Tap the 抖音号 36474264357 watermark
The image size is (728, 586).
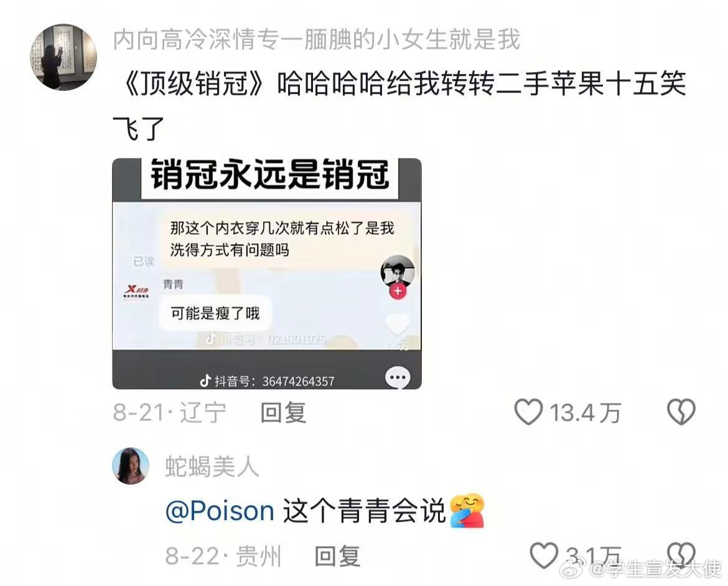(267, 381)
